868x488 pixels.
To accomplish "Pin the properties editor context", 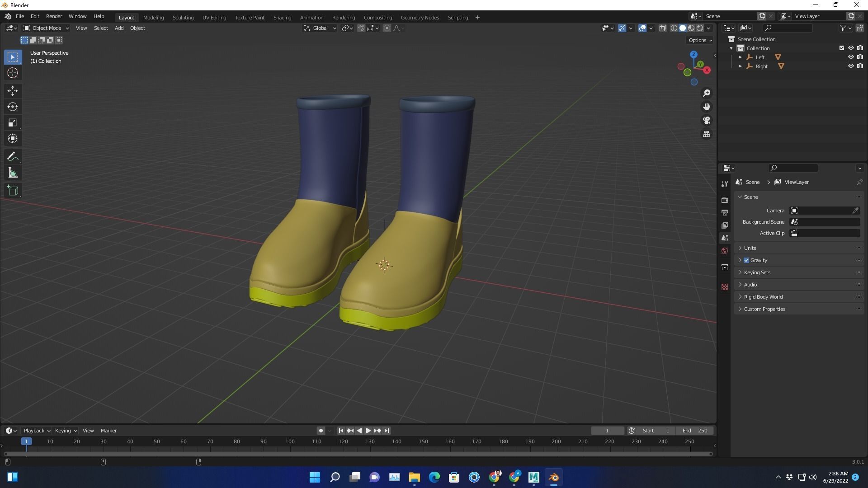I will coord(859,182).
